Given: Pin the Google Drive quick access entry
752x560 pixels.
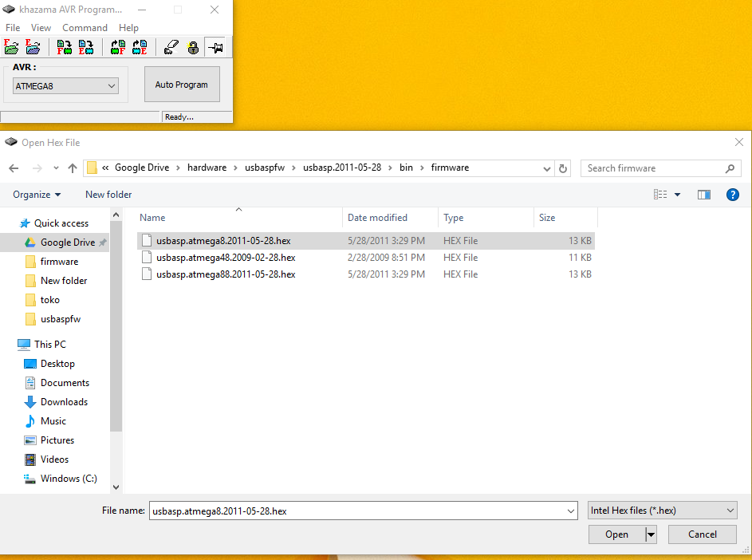Looking at the screenshot, I should tap(104, 242).
